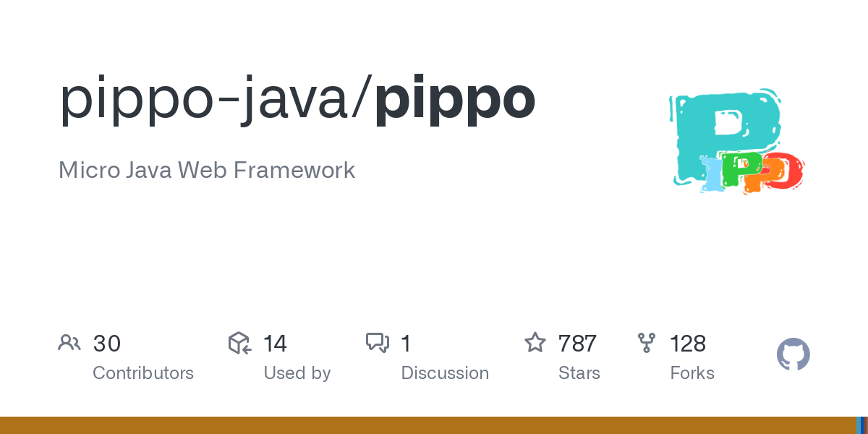
Task: Open the colorful Pippo logo image
Action: tap(736, 142)
